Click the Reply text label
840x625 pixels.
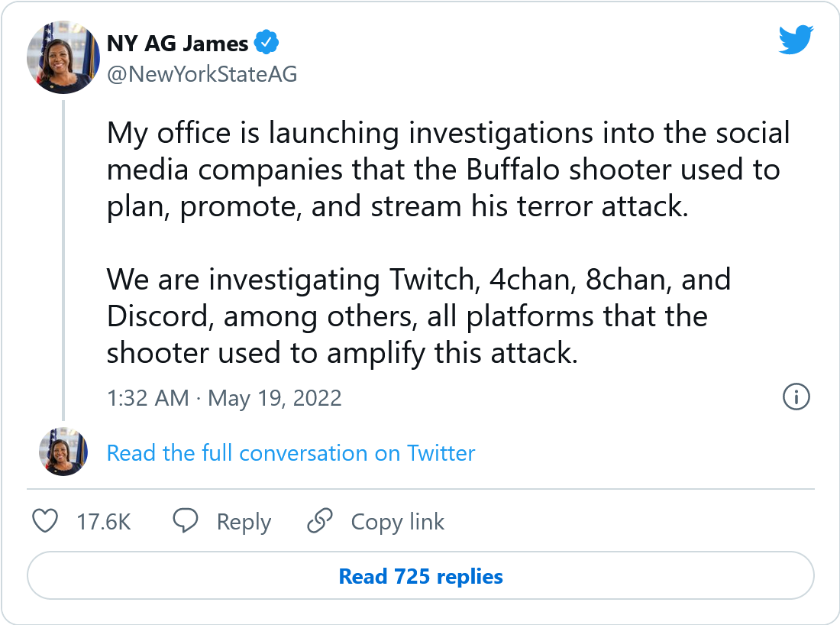pyautogui.click(x=244, y=522)
